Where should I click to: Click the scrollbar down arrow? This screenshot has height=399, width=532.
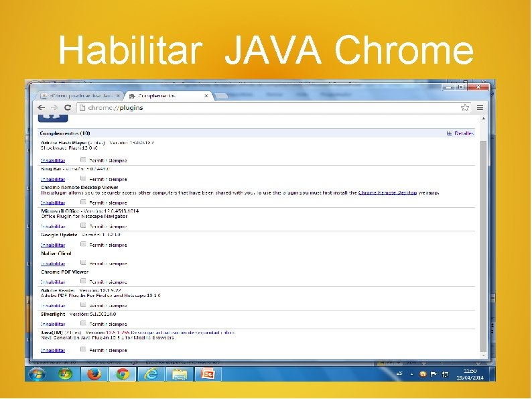(483, 355)
